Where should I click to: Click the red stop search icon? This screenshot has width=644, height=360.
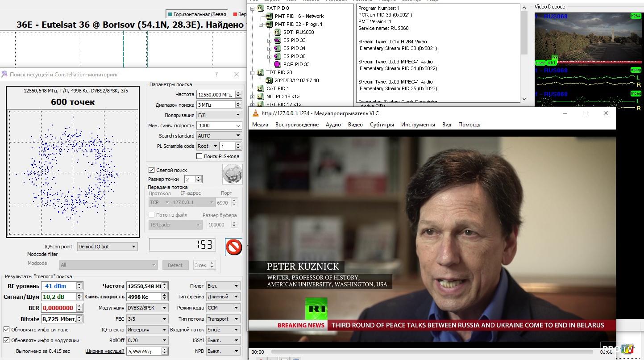pyautogui.click(x=233, y=247)
